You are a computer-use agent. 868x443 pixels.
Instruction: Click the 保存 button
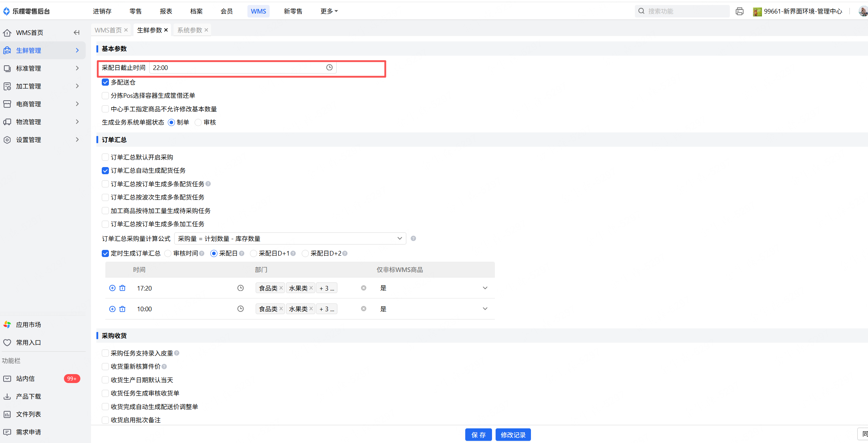click(478, 435)
